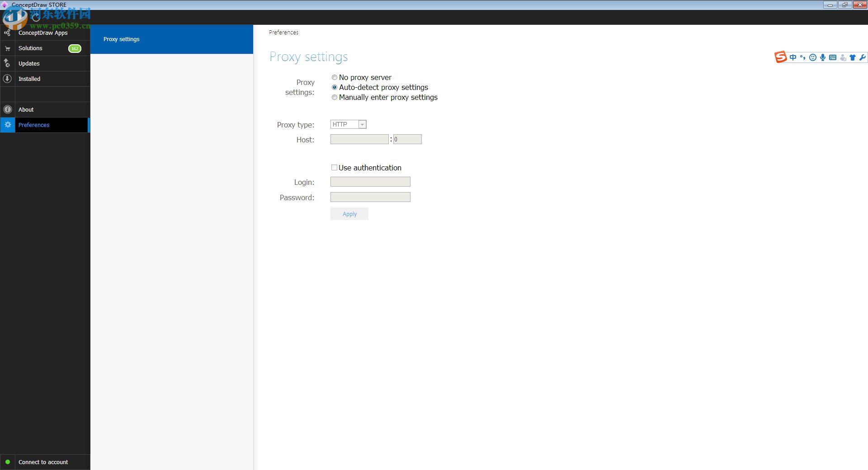Go to the Installed section

coord(45,79)
